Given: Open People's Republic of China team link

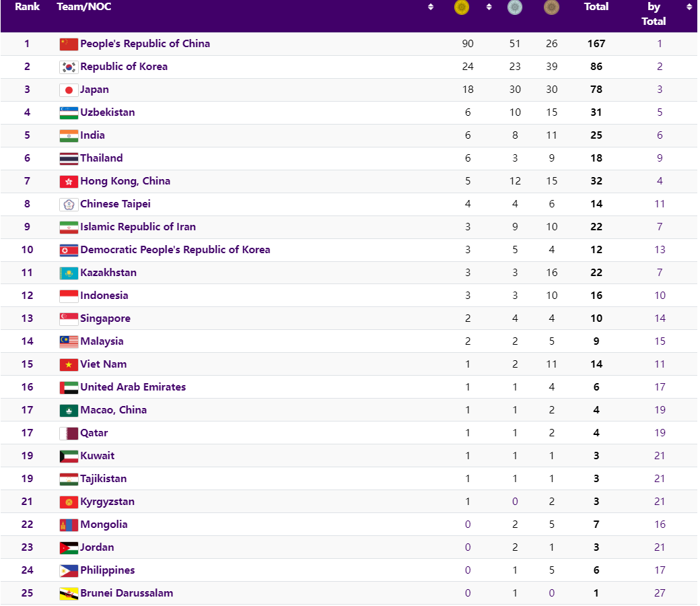Looking at the screenshot, I should (145, 44).
